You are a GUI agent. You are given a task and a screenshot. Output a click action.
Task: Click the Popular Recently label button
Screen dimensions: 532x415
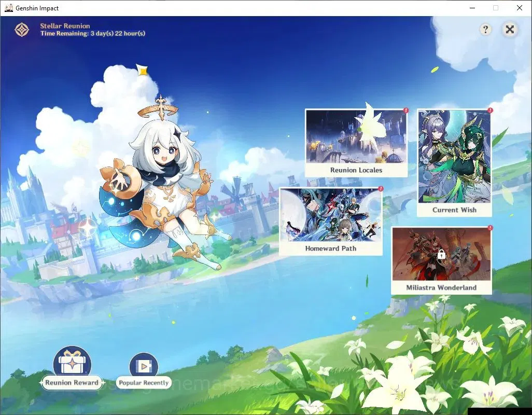click(144, 383)
